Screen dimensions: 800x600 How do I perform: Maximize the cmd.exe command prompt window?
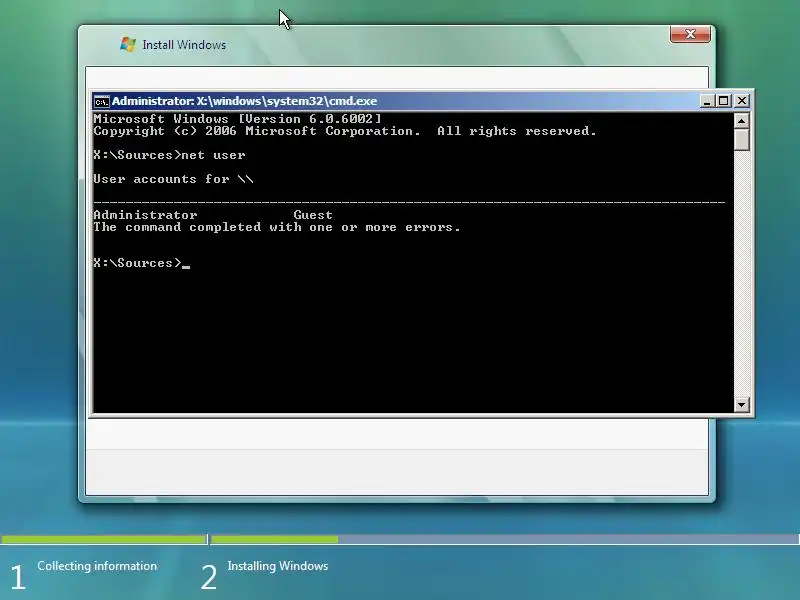pos(723,101)
